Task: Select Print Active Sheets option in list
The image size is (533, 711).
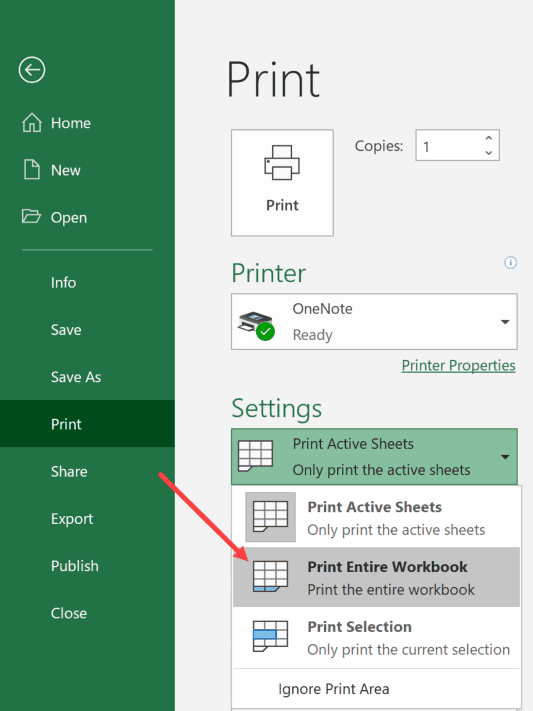Action: [377, 518]
